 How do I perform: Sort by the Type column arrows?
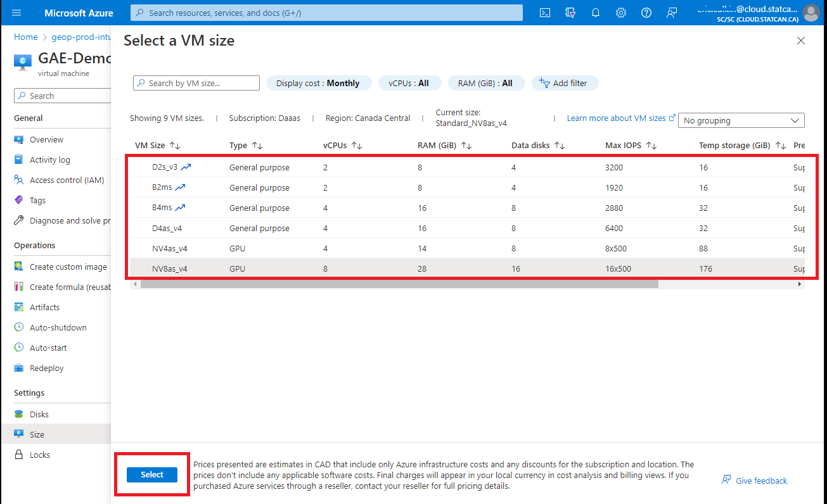[257, 146]
